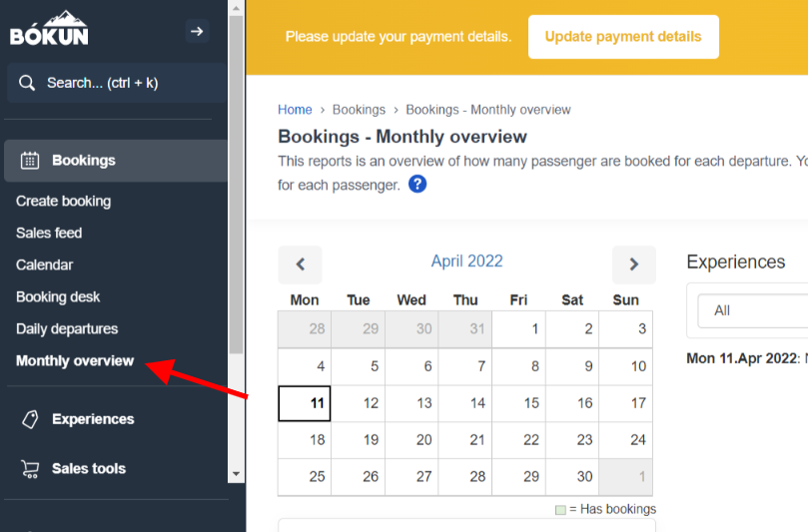Open the blue question mark help icon

pos(417,184)
